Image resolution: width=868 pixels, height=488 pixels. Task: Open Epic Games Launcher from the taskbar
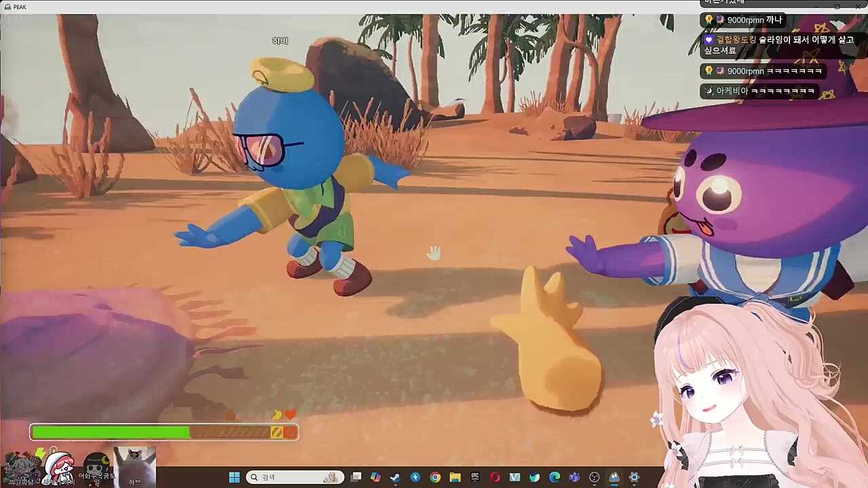[475, 477]
